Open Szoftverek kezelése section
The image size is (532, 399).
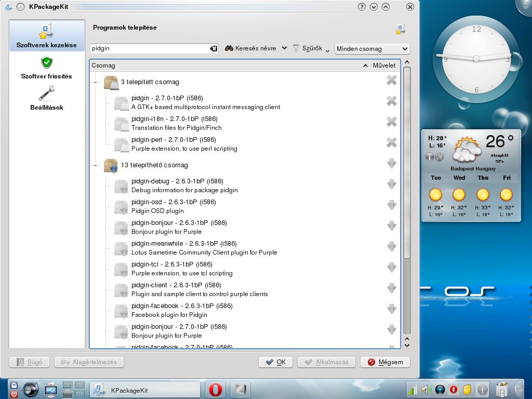coord(47,36)
